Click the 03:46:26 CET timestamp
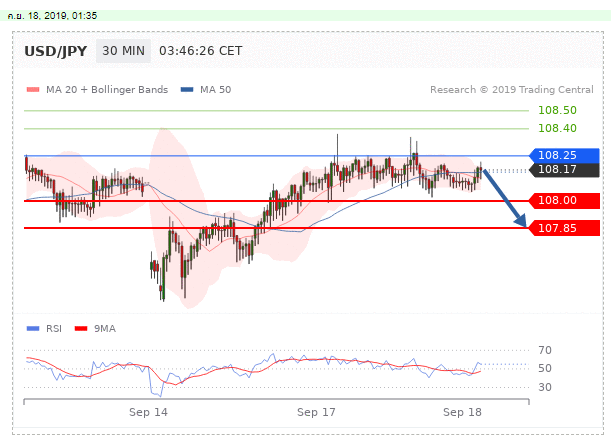 pos(201,51)
